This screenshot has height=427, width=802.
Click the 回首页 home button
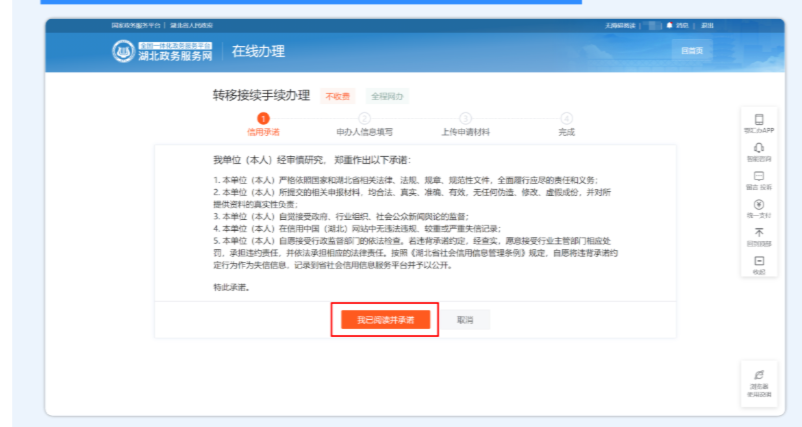click(x=692, y=51)
